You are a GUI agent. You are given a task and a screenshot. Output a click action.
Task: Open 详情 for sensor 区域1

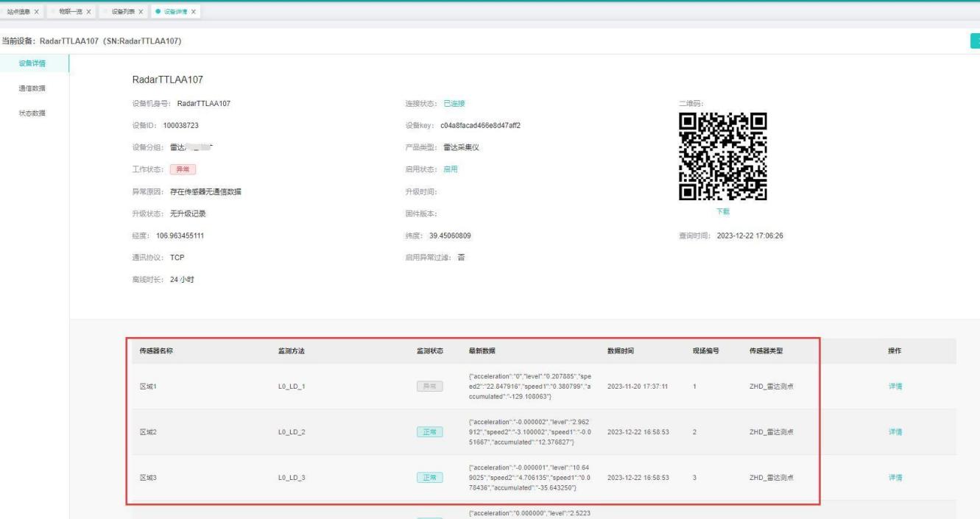(895, 386)
